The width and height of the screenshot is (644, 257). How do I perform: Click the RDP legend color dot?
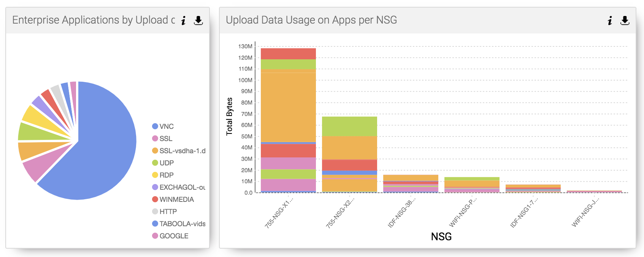154,175
